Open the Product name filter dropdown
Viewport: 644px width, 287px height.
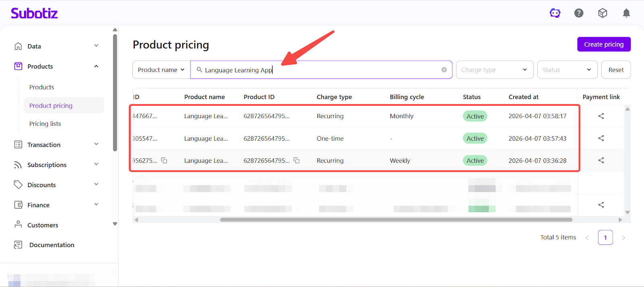161,70
